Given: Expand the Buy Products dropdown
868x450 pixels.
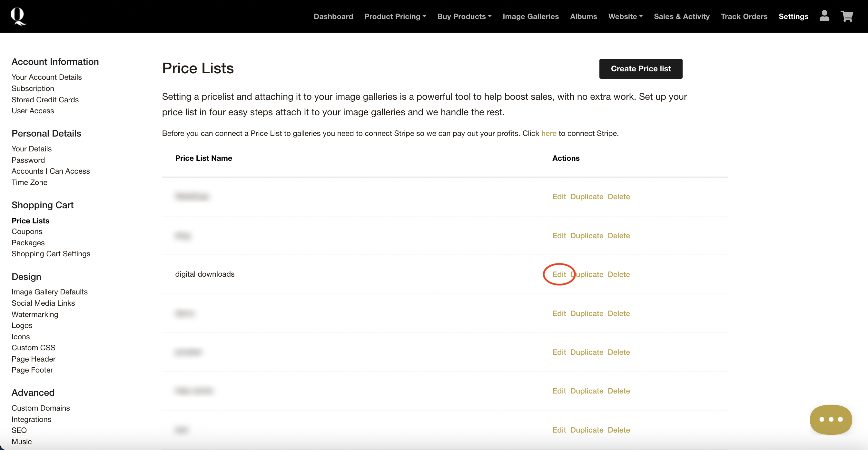Looking at the screenshot, I should [x=464, y=16].
